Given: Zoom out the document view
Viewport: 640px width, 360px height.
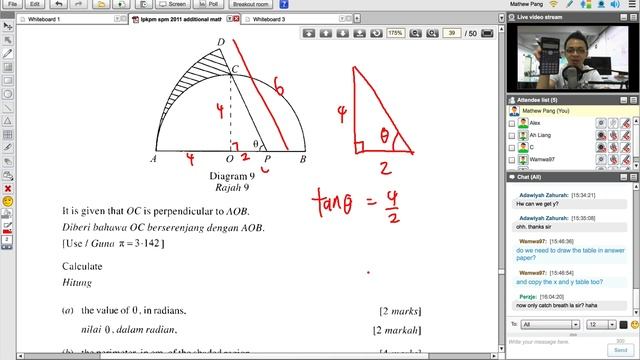Looking at the screenshot, I should (x=415, y=33).
